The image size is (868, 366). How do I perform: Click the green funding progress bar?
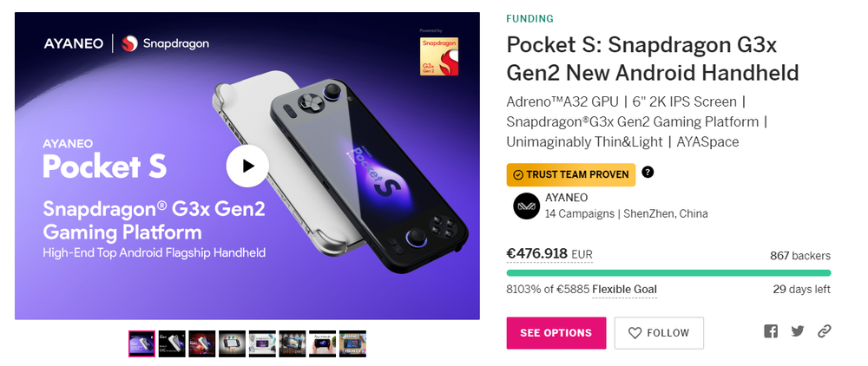(x=668, y=272)
